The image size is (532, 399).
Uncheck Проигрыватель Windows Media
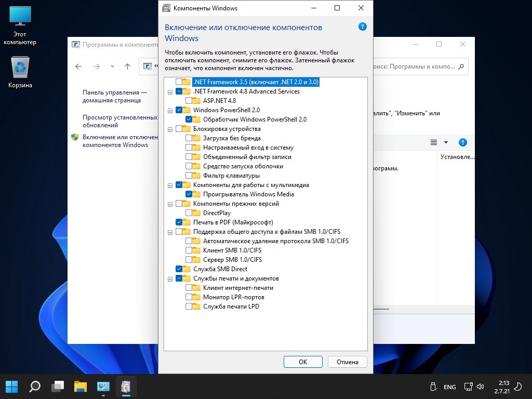(189, 194)
